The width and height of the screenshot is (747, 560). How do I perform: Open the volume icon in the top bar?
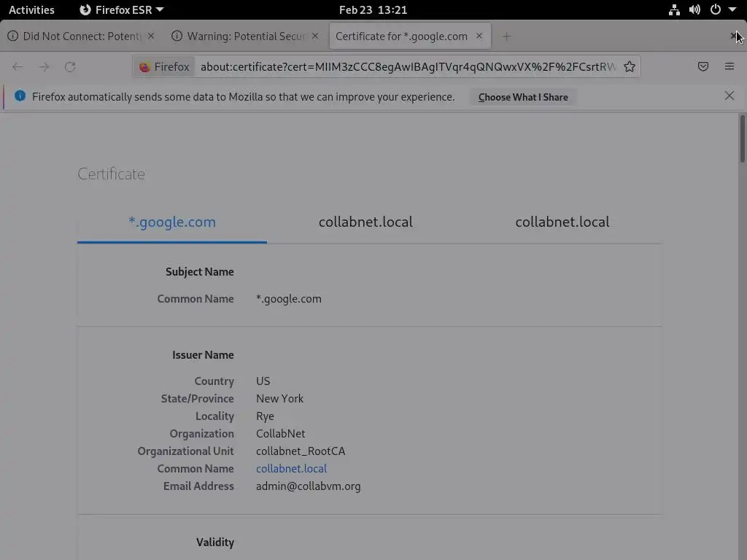coord(694,9)
